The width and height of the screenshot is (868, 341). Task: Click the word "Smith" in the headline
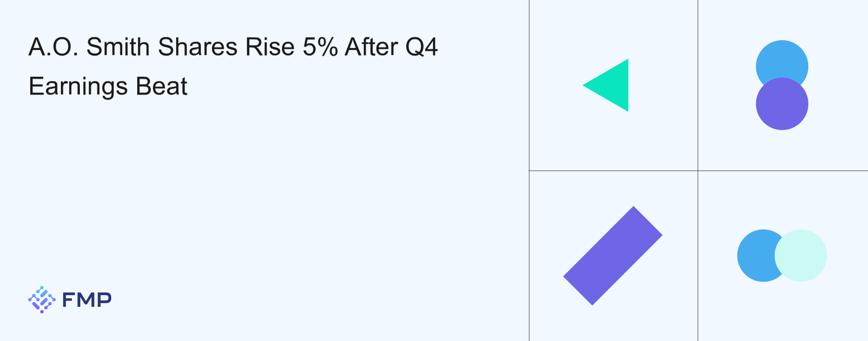pyautogui.click(x=118, y=46)
